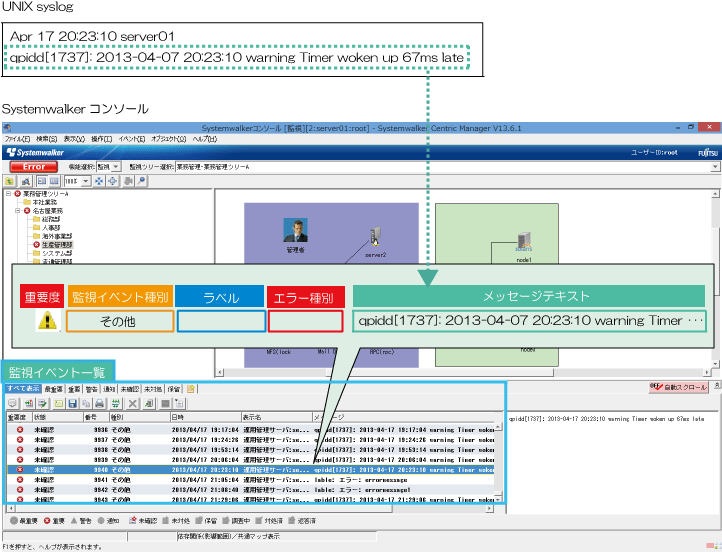Toggle the 自動スクロール auto-scroll option
Viewport: 722px width, 552px height.
682,386
